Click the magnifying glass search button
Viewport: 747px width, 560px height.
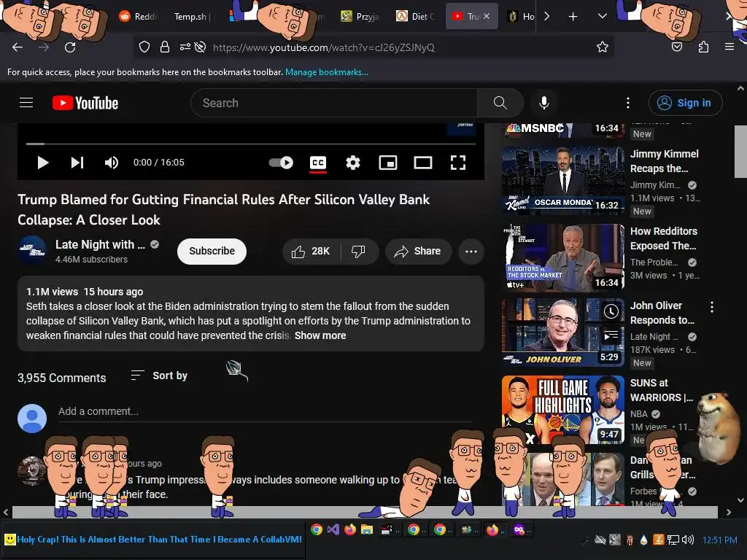[x=500, y=103]
